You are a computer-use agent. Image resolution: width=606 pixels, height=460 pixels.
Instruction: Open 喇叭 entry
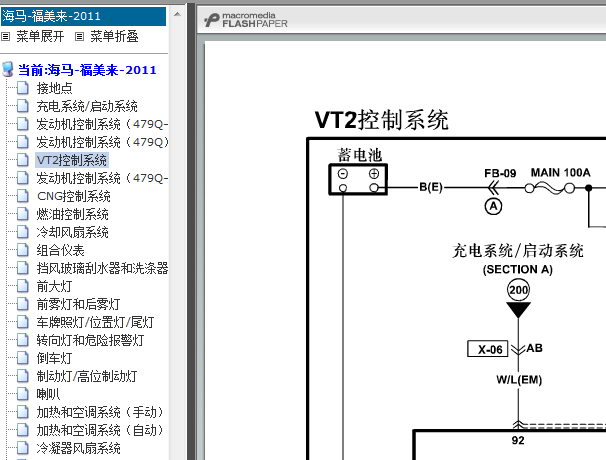48,394
